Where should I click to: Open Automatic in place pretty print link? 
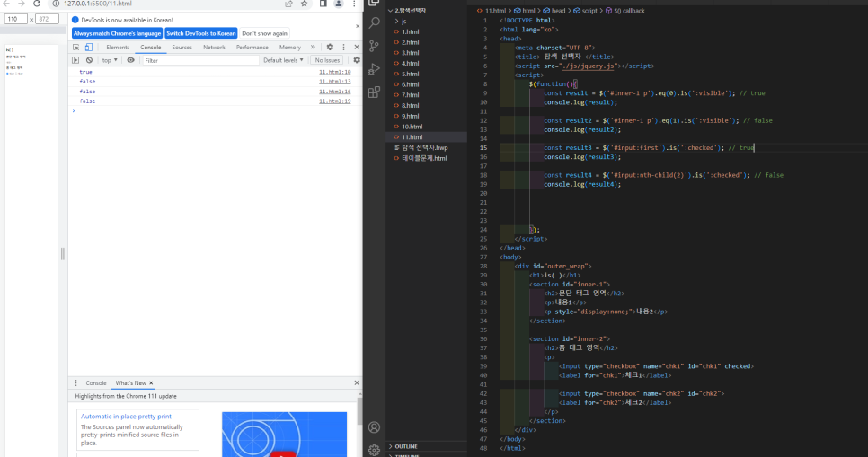point(126,417)
